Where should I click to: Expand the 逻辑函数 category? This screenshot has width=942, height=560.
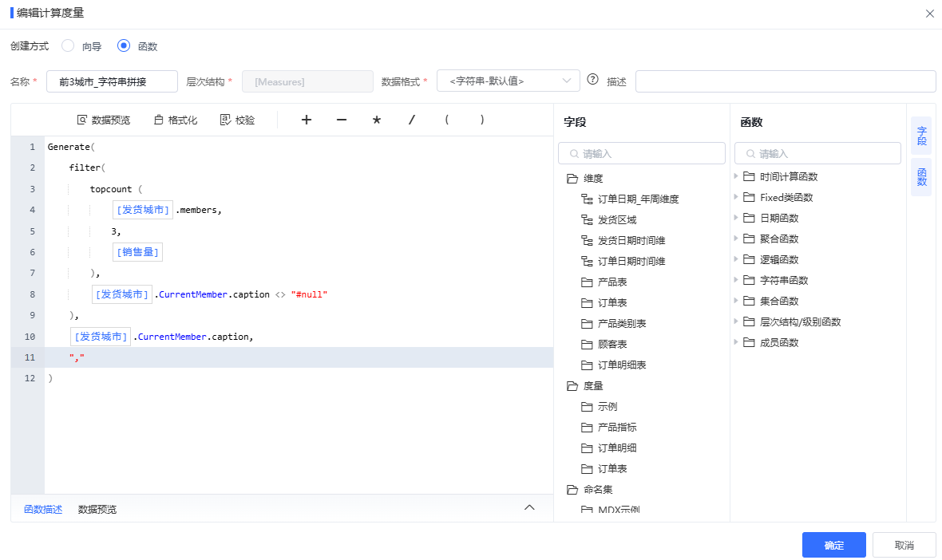point(736,259)
